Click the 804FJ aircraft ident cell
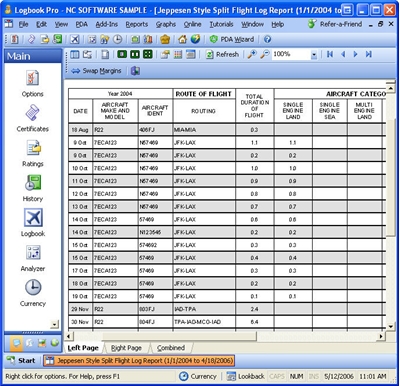The image size is (400, 386). (x=155, y=322)
